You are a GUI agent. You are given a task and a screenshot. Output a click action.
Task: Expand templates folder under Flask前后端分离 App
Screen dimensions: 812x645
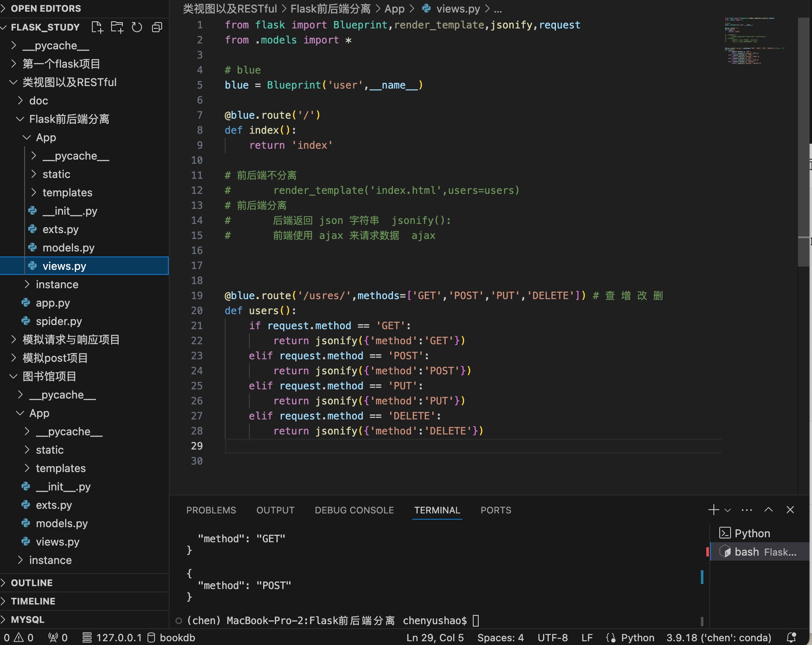84,193
